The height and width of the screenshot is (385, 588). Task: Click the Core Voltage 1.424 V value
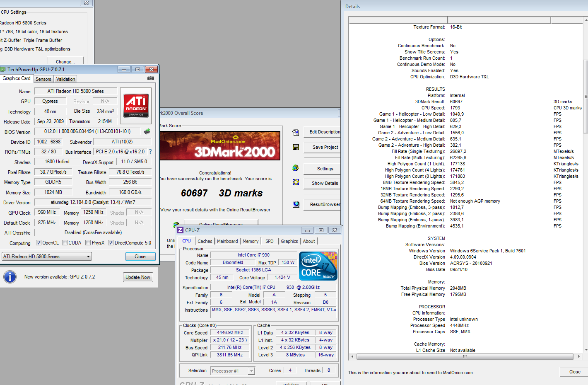click(282, 278)
